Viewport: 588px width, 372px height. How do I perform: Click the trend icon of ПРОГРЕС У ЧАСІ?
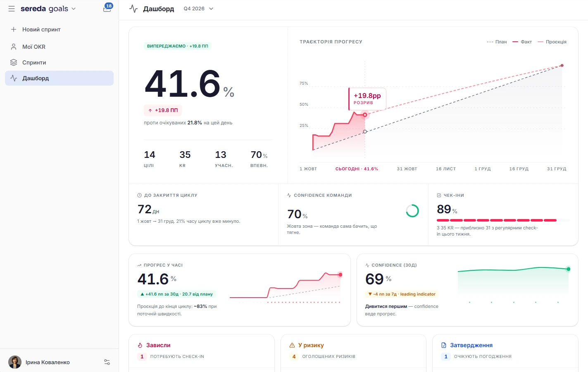pyautogui.click(x=139, y=265)
